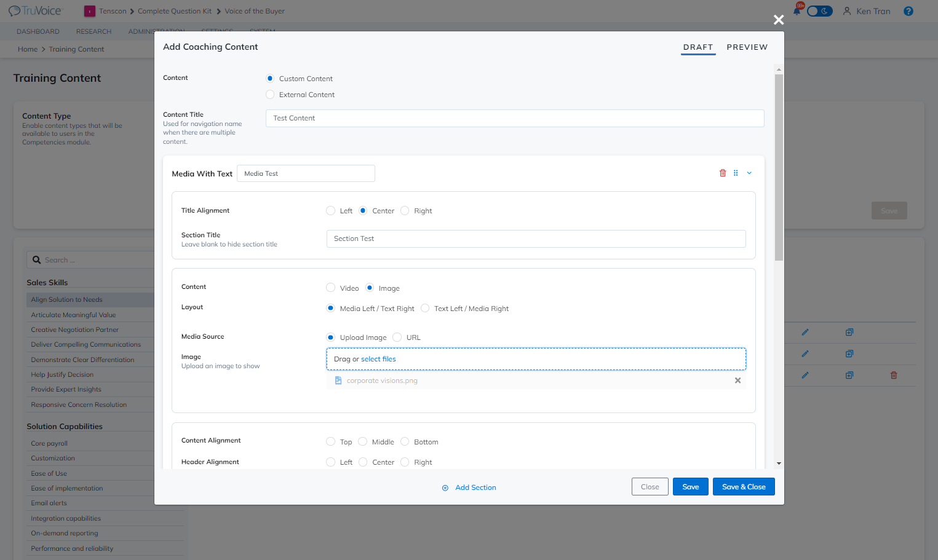Click the search magnifier icon in Training Content
938x560 pixels.
click(x=37, y=260)
